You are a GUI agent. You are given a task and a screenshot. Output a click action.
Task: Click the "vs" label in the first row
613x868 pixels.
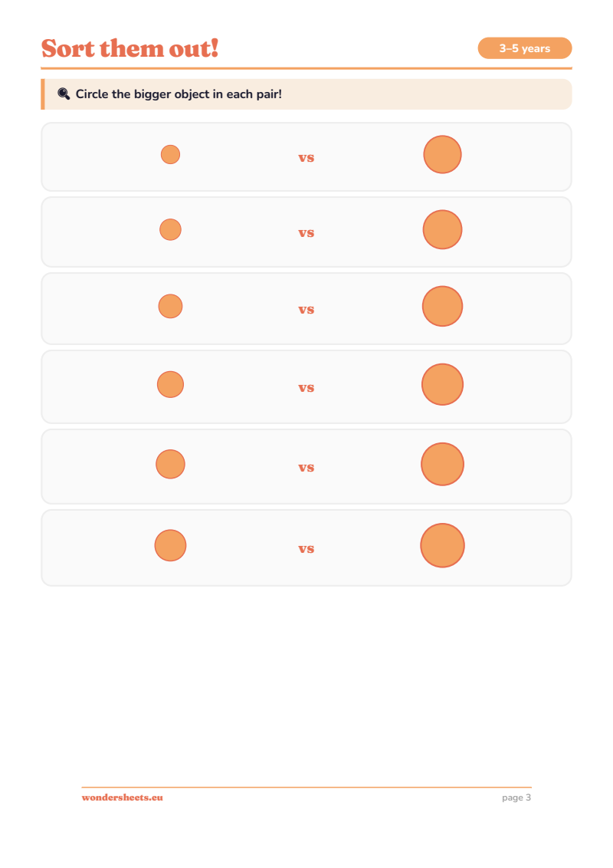click(306, 157)
